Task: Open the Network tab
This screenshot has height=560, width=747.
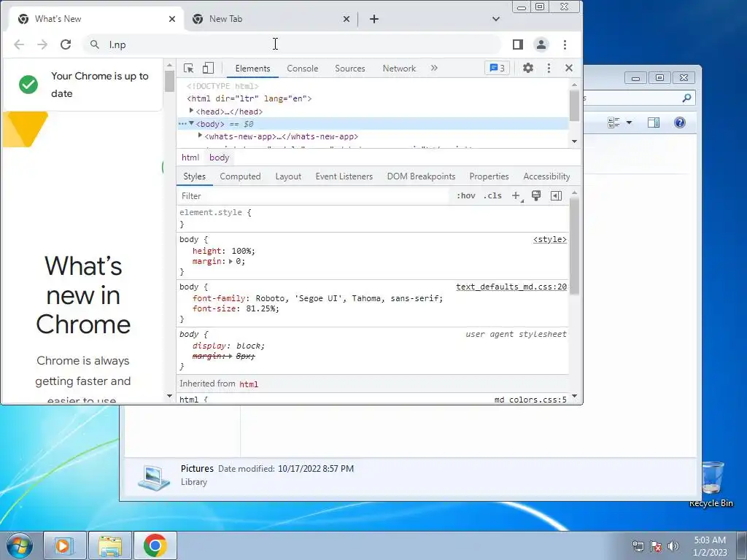Action: pyautogui.click(x=399, y=69)
